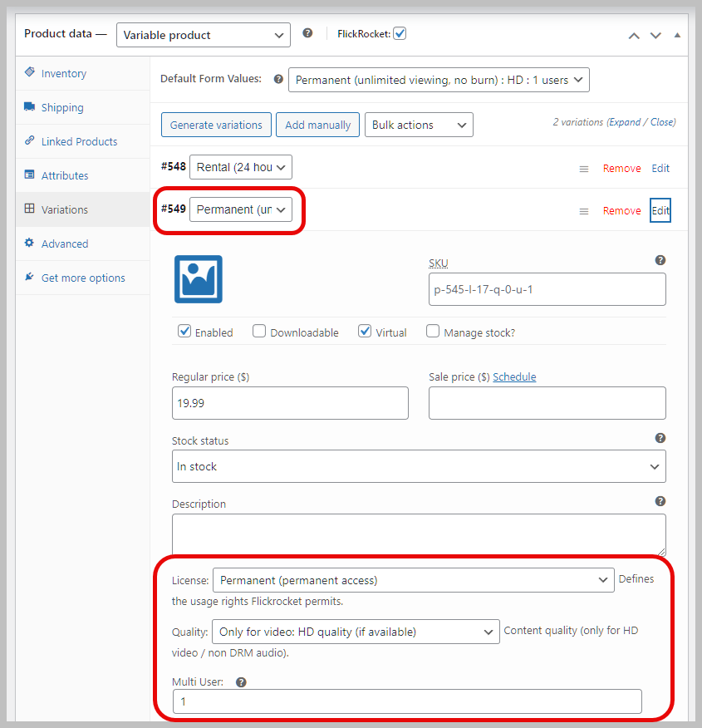The image size is (702, 728).
Task: Click the sale price Schedule link
Action: (x=514, y=376)
